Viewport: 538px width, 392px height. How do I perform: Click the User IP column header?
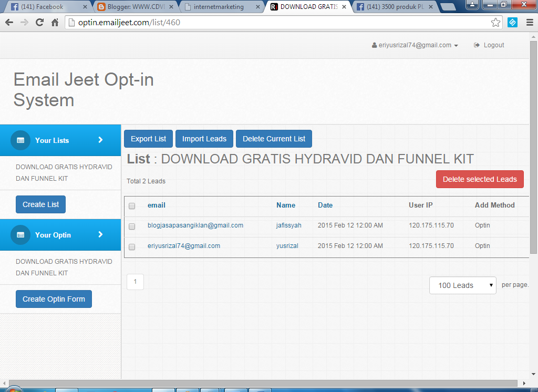pyautogui.click(x=421, y=205)
